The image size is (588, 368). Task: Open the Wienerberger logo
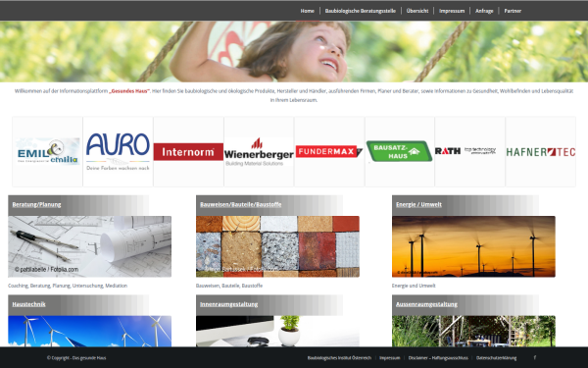(x=259, y=152)
